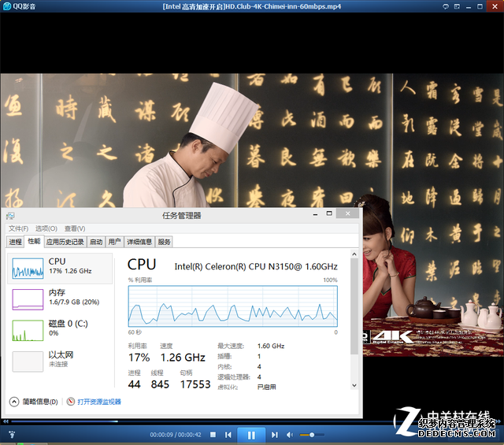Switch to the 性能 tab
The image size is (504, 445).
coord(34,241)
